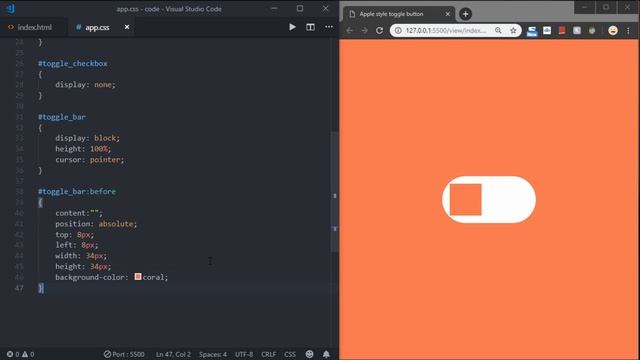Click the editor vertical scrollbar
Image resolution: width=640 pixels, height=360 pixels.
pos(335,192)
